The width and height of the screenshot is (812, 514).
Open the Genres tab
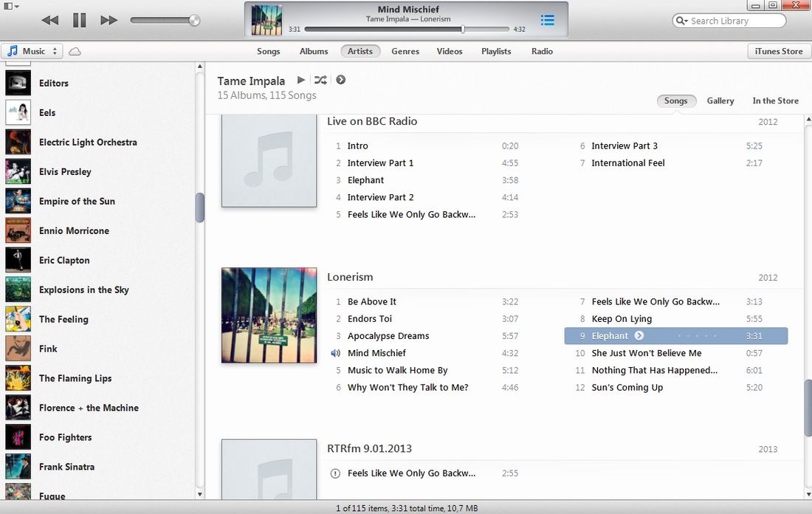coord(405,51)
